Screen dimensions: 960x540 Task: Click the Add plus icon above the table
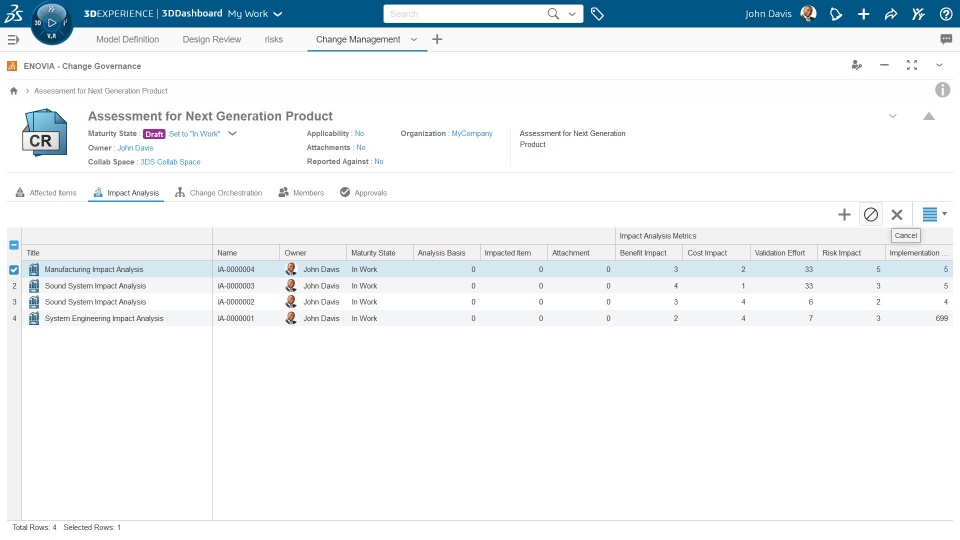(844, 214)
